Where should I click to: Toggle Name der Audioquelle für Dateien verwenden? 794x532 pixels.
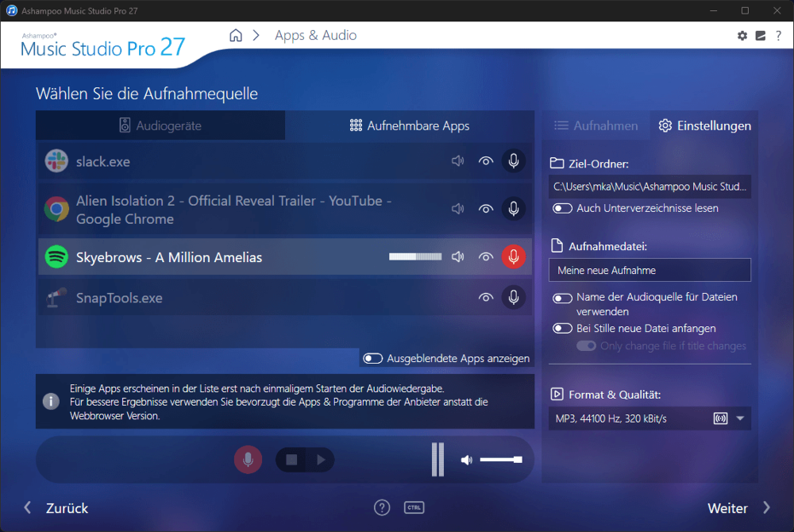point(562,298)
